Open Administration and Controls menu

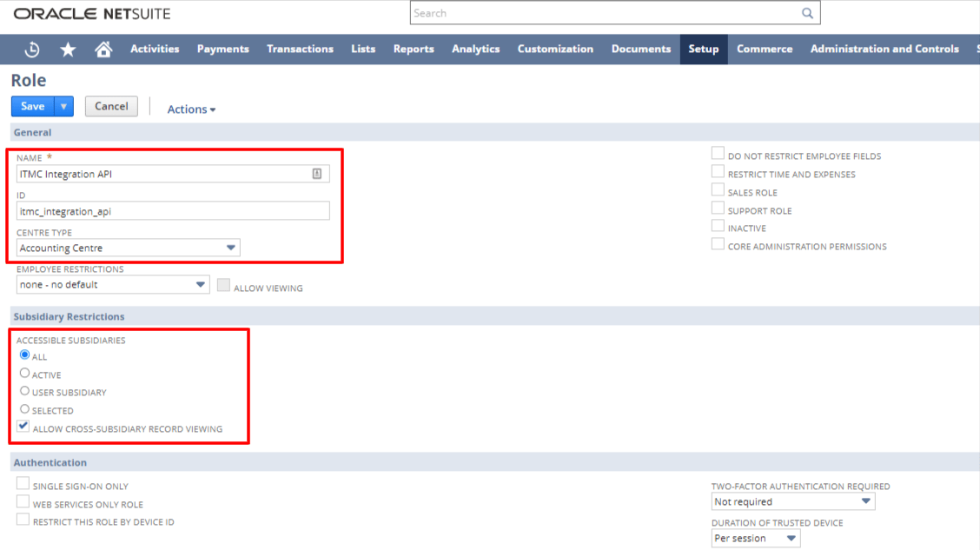pyautogui.click(x=884, y=49)
